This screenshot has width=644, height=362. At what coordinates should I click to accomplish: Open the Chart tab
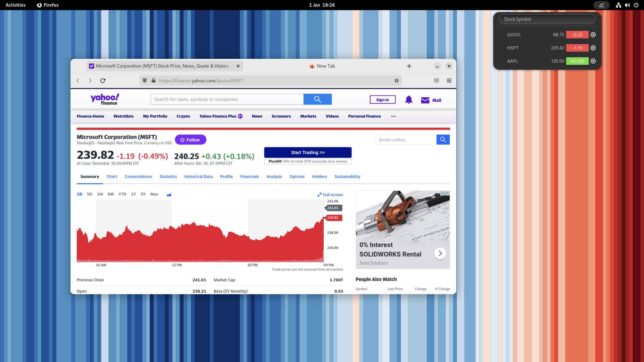coord(112,177)
